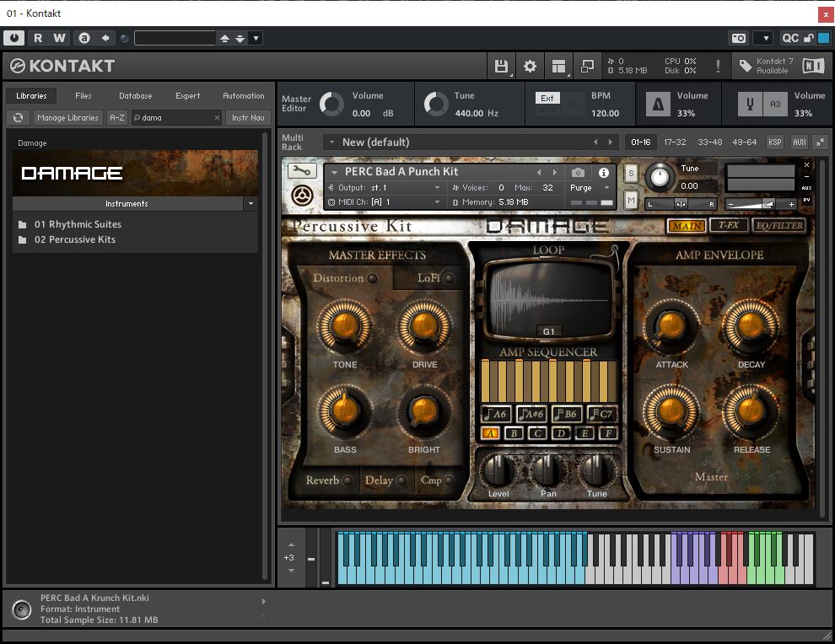The width and height of the screenshot is (835, 644).
Task: Click inside the library search field
Action: pyautogui.click(x=177, y=118)
